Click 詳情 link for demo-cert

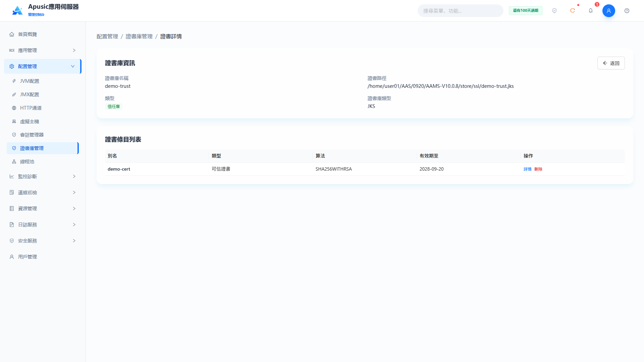click(527, 169)
